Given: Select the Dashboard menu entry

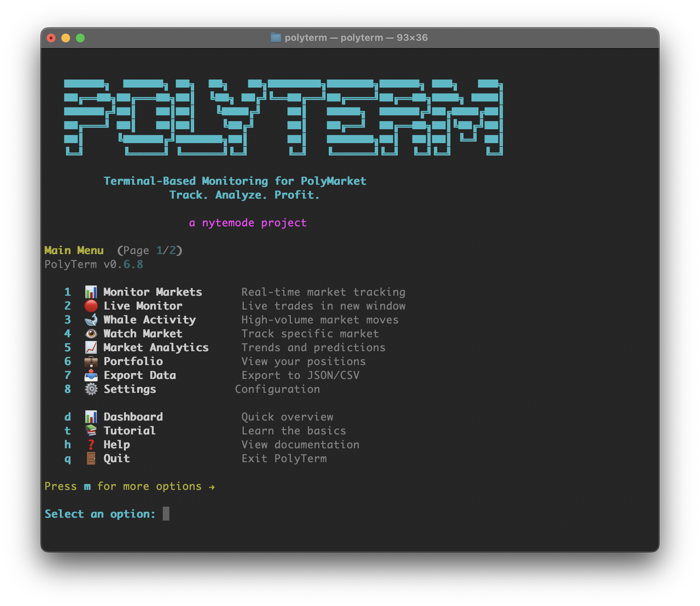Looking at the screenshot, I should 133,417.
